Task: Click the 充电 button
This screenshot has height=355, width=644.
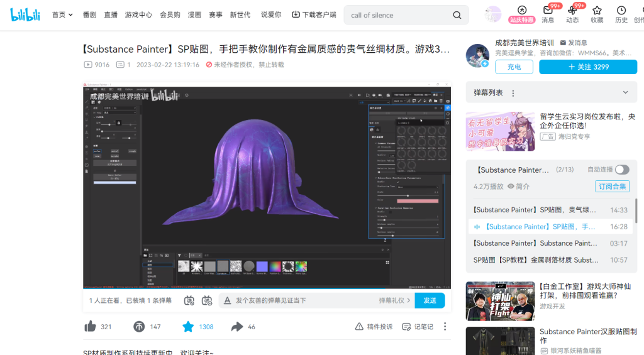Action: pos(514,67)
